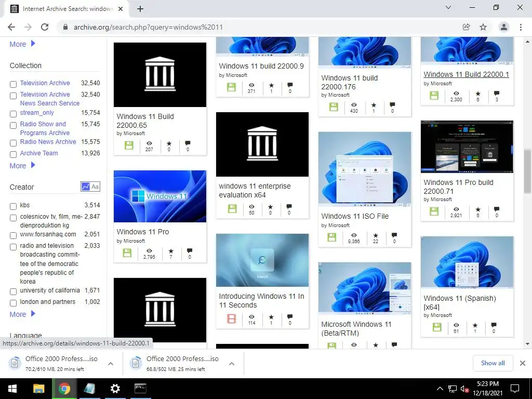The image size is (532, 399).
Task: Open File Explorer from the taskbar
Action: coord(38,389)
